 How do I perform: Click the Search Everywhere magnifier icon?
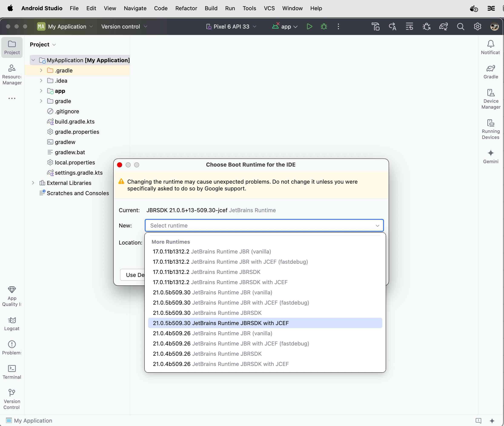(460, 27)
